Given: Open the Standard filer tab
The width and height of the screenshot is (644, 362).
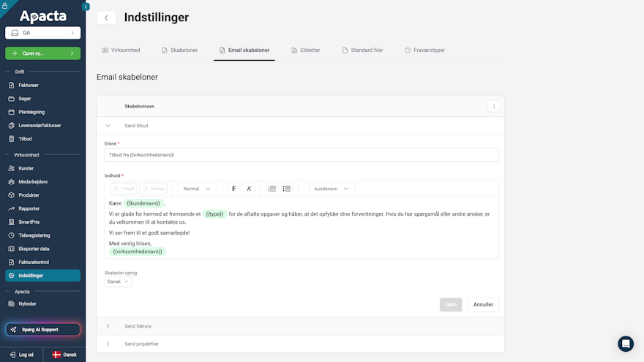Looking at the screenshot, I should tap(363, 50).
